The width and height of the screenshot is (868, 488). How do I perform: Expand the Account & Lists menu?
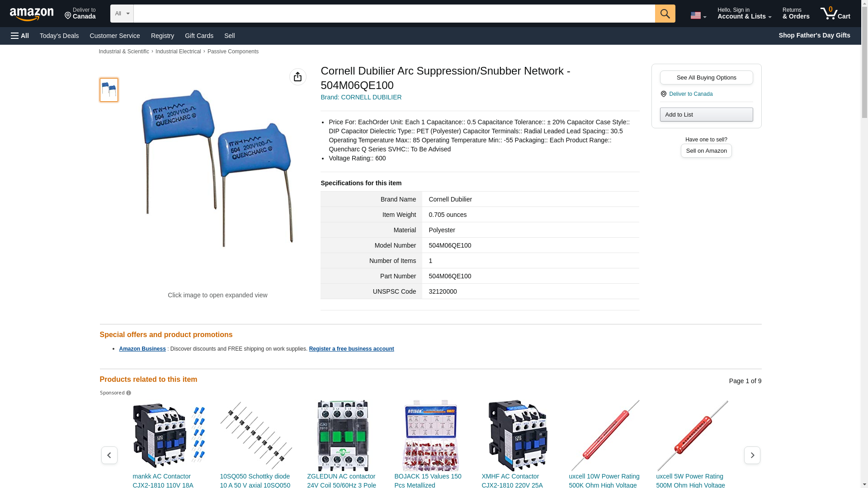point(744,14)
